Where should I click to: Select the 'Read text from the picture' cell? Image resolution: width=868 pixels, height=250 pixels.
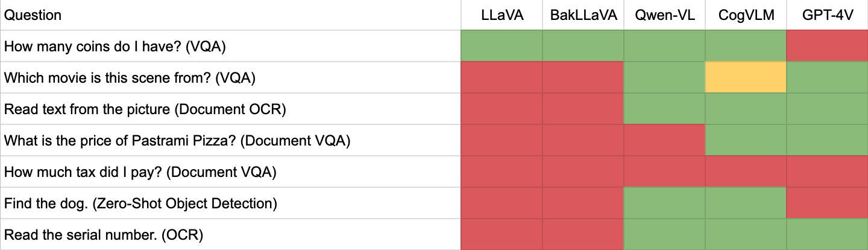(231, 109)
